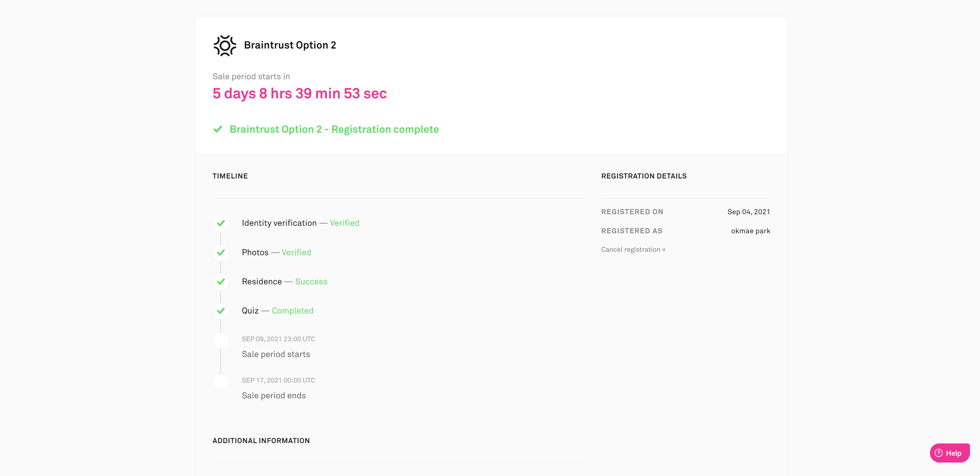The height and width of the screenshot is (476, 980).
Task: Open the Cancel registration link
Action: click(x=633, y=249)
